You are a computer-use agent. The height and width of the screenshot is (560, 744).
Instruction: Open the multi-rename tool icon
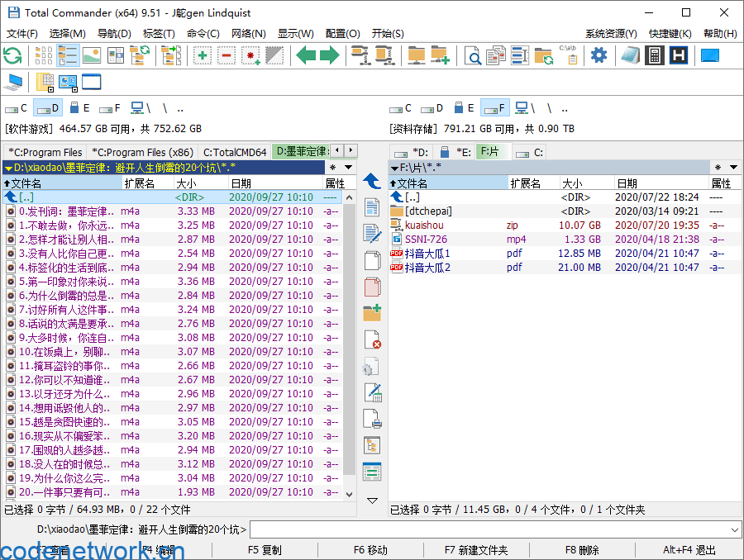coord(520,55)
